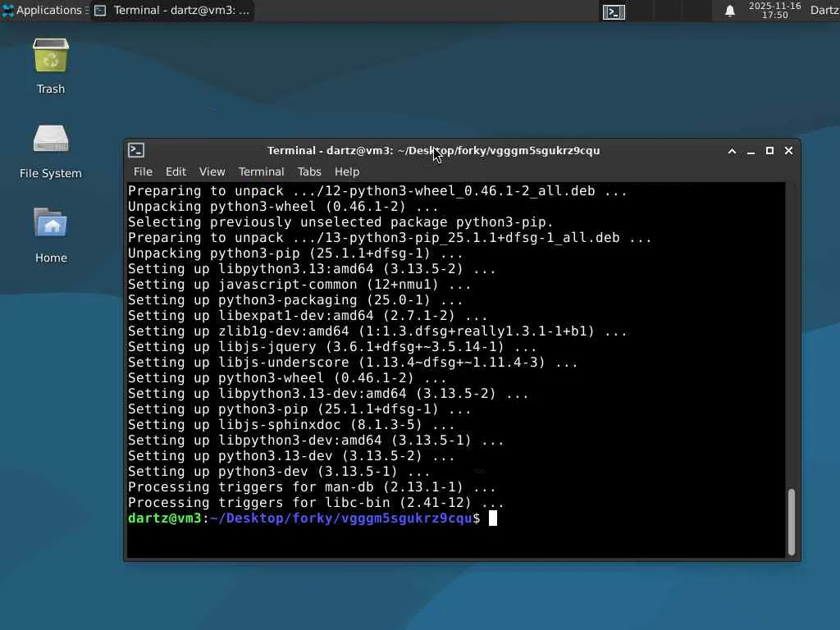Click 'Setting up libjs-sphinxdoc (8.1.3-5)' line
The width and height of the screenshot is (840, 630).
[291, 425]
